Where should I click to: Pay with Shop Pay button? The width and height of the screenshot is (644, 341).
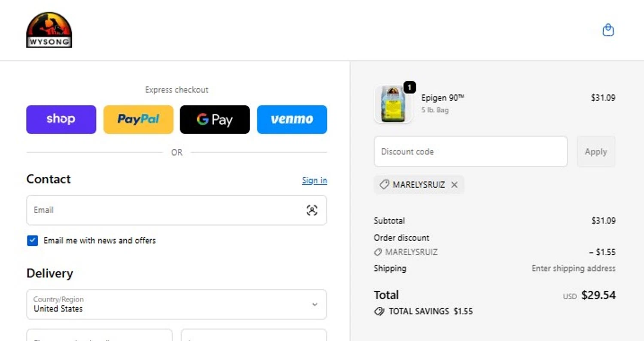click(x=61, y=119)
